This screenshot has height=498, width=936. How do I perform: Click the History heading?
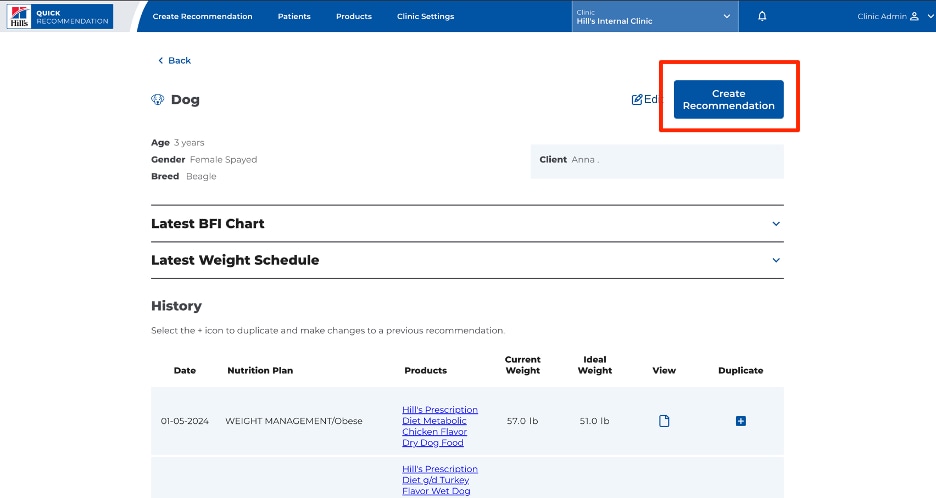176,306
